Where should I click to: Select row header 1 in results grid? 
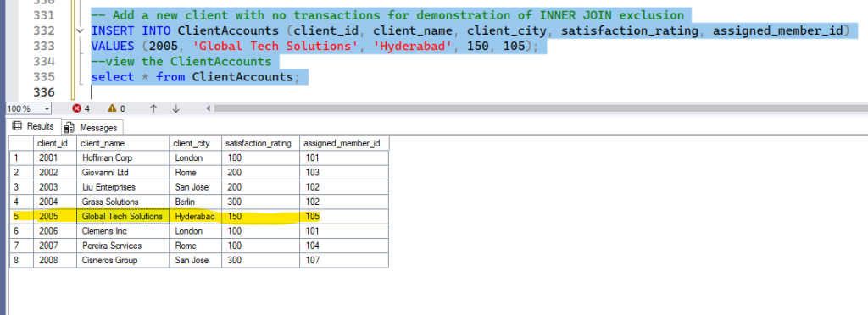click(21, 157)
